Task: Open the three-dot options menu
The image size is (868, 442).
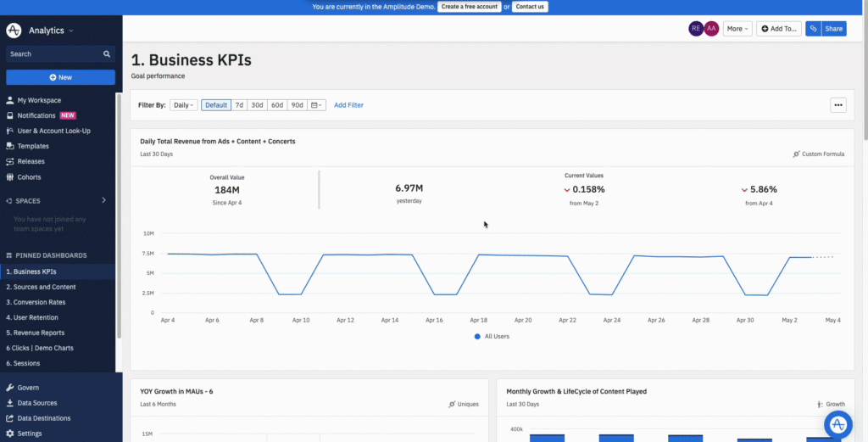Action: coord(838,105)
